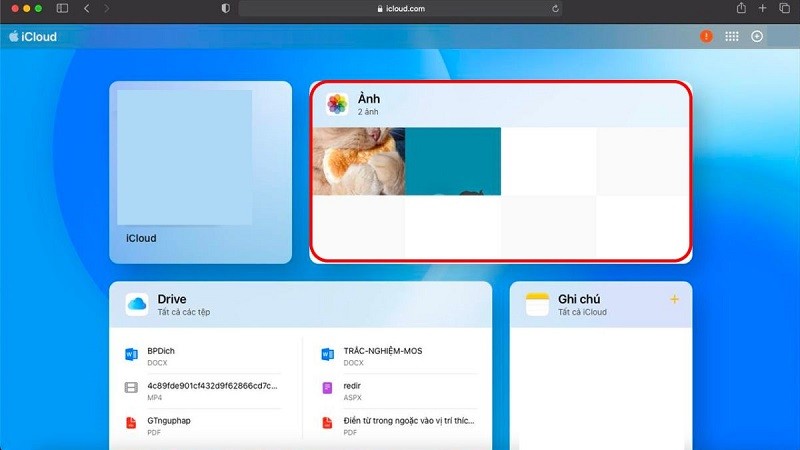Show tab overview icon in Safari
The image size is (800, 450).
coord(785,8)
